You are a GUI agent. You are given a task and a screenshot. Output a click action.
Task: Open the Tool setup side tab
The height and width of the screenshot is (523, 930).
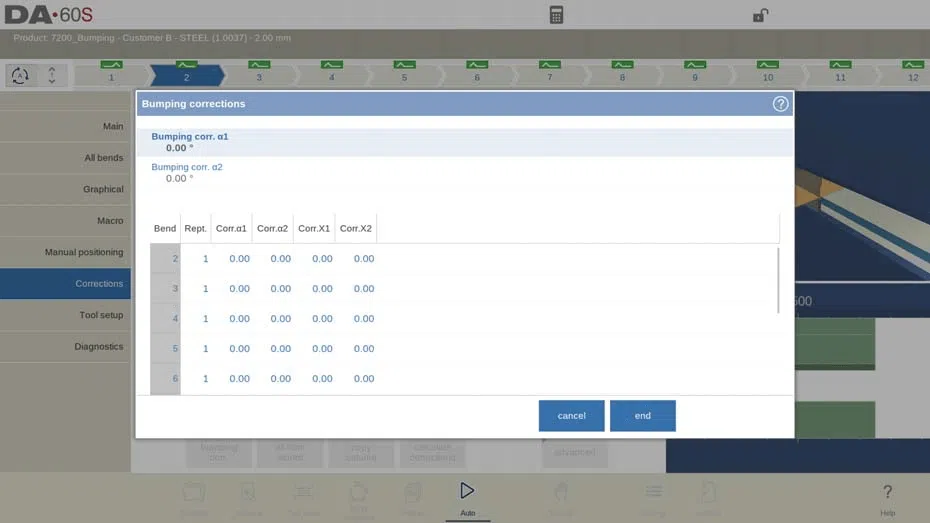click(65, 315)
